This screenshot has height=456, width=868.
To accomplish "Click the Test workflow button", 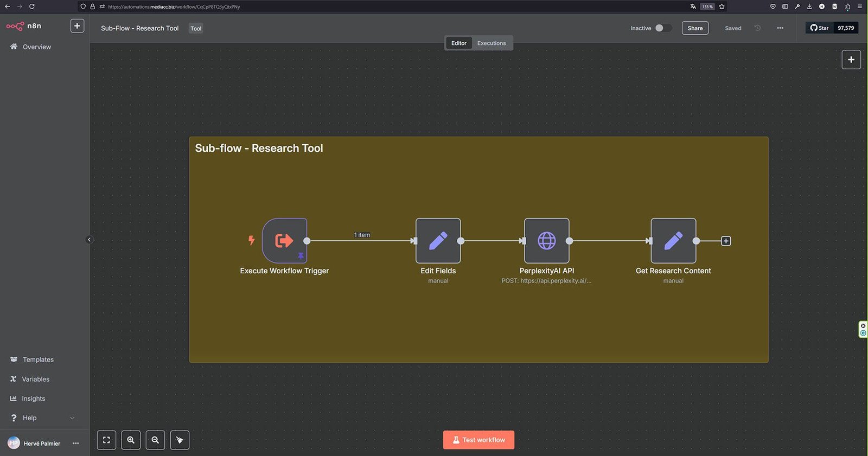I will [478, 440].
